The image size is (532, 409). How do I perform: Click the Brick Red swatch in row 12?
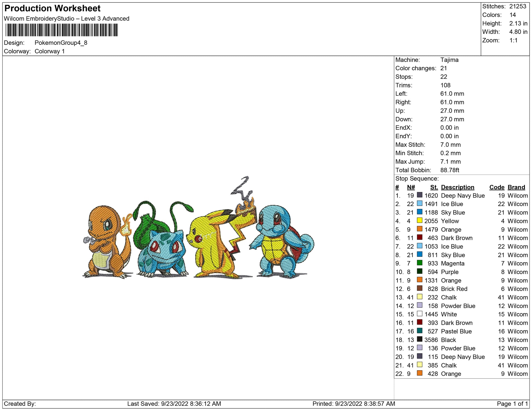(419, 288)
